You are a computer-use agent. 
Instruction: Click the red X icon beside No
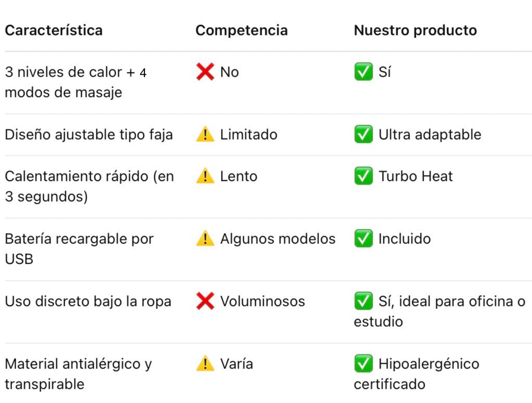205,72
